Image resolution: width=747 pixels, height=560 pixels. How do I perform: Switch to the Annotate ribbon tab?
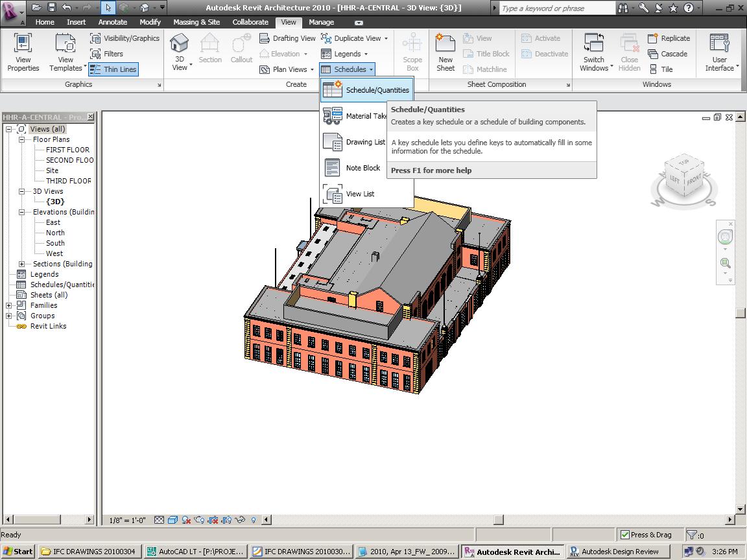coord(113,22)
